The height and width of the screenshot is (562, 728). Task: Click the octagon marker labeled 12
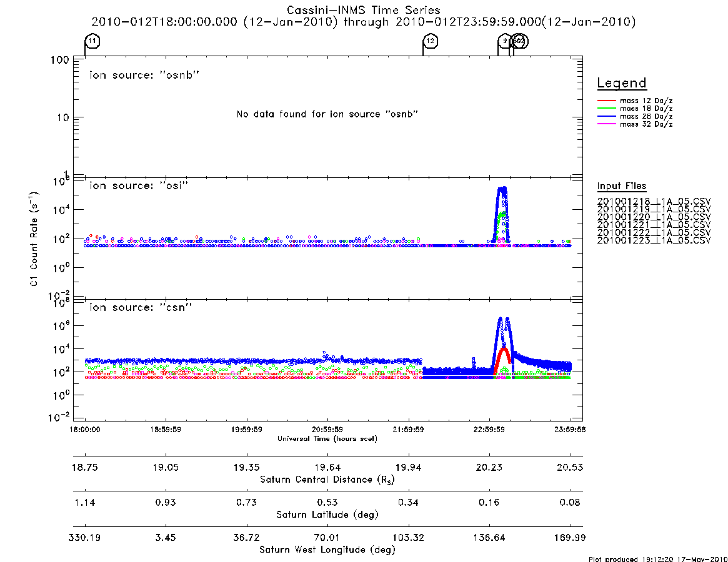pyautogui.click(x=431, y=41)
